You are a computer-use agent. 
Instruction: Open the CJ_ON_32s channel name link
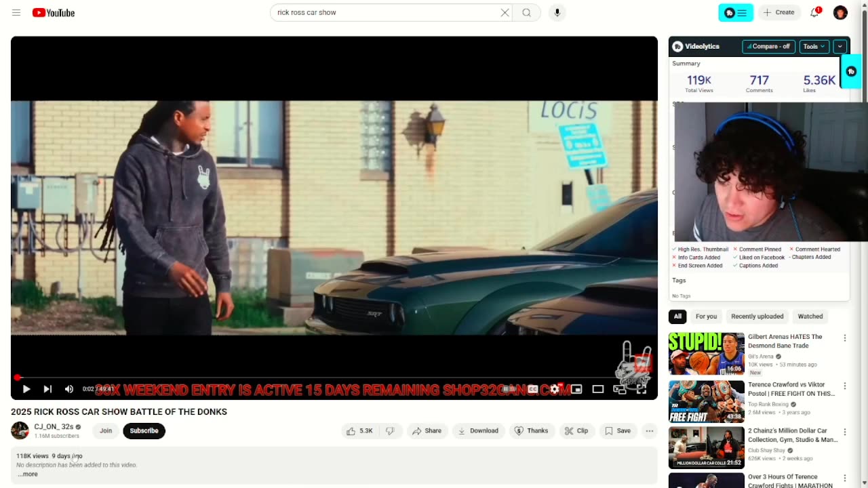pyautogui.click(x=54, y=426)
